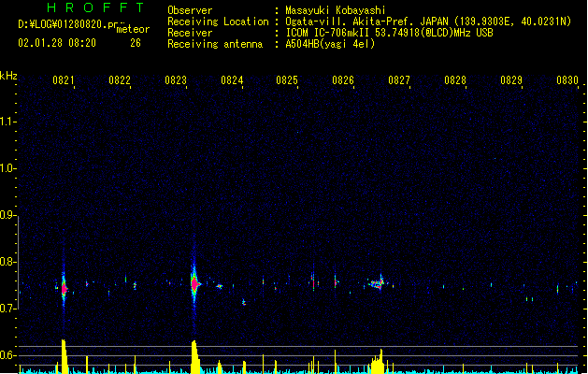Click the strong meteor echo near 0821
Screen dimensions: 588x374
(64, 288)
